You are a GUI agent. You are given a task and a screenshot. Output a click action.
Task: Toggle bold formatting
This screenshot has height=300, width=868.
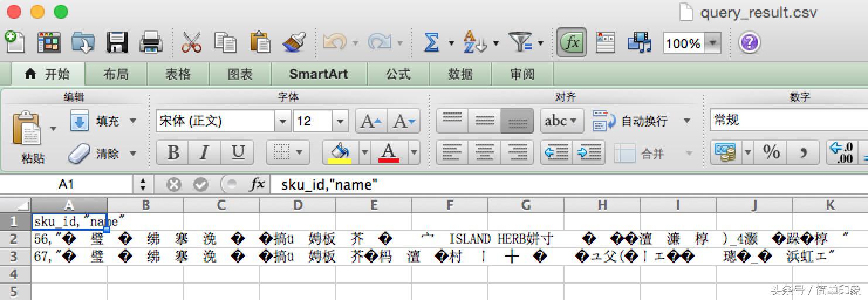click(173, 153)
